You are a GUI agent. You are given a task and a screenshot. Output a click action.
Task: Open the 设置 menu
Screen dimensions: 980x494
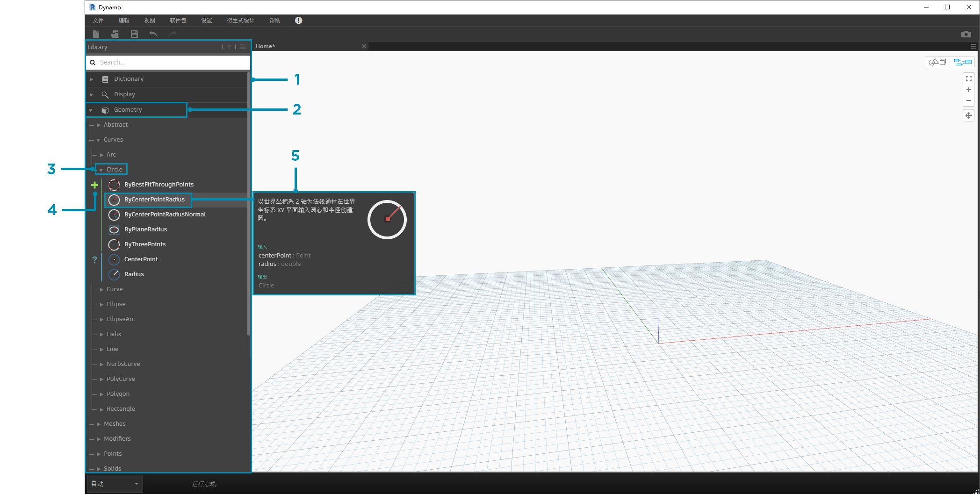point(207,21)
